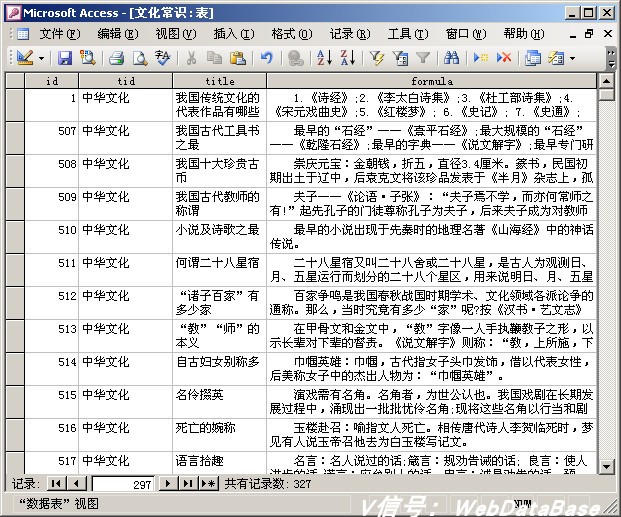The image size is (621, 517).
Task: Click new record navigation button
Action: [x=208, y=483]
